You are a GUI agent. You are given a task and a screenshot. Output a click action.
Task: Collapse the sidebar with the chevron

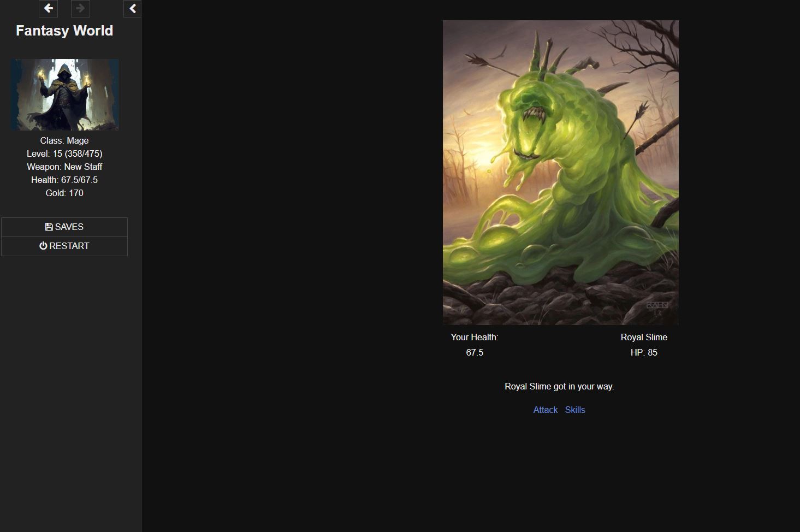click(x=133, y=9)
